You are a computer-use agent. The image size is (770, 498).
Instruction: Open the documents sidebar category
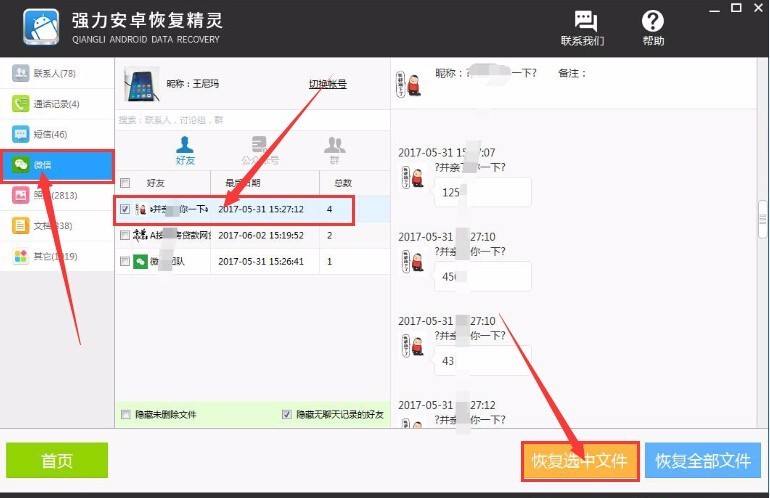[57, 226]
